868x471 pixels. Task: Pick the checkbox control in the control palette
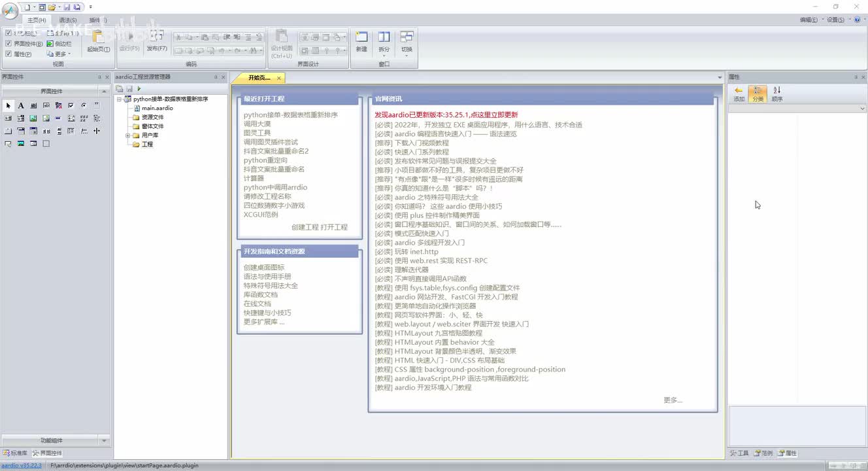click(x=71, y=105)
